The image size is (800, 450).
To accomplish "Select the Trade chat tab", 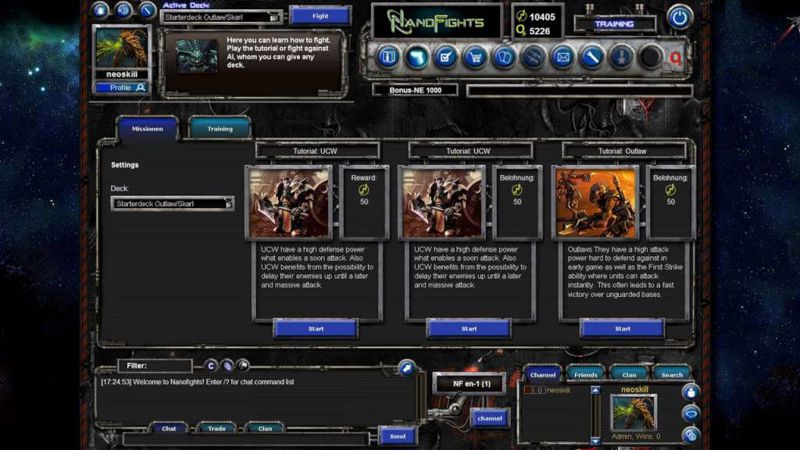I will pyautogui.click(x=217, y=428).
